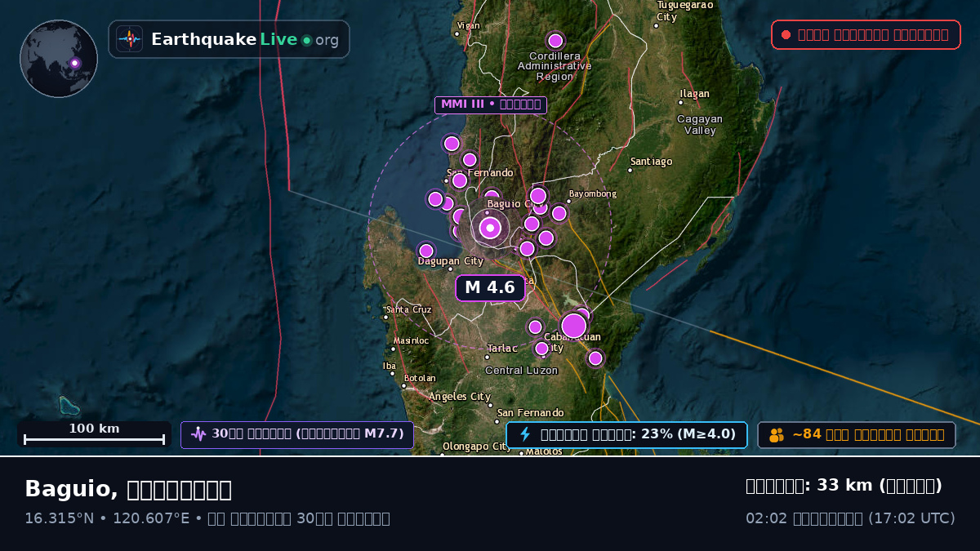Image resolution: width=980 pixels, height=551 pixels.
Task: Click the main epicenter marker at Baguio
Action: 490,228
